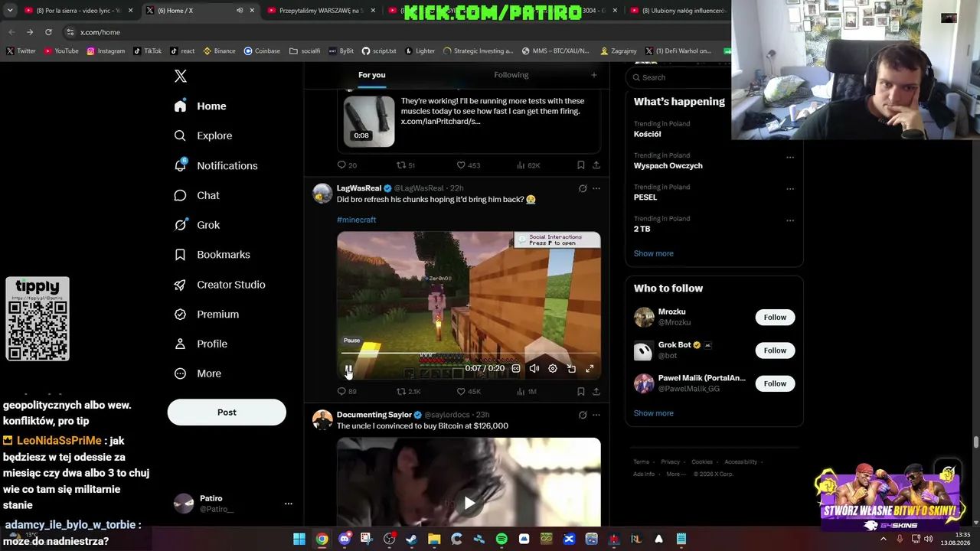
Task: Click the Premium verified-badge icon
Action: (x=180, y=315)
